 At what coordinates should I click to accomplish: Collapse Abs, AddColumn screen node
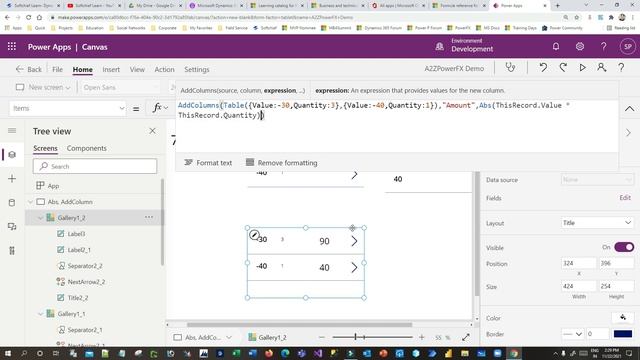pos(31,202)
